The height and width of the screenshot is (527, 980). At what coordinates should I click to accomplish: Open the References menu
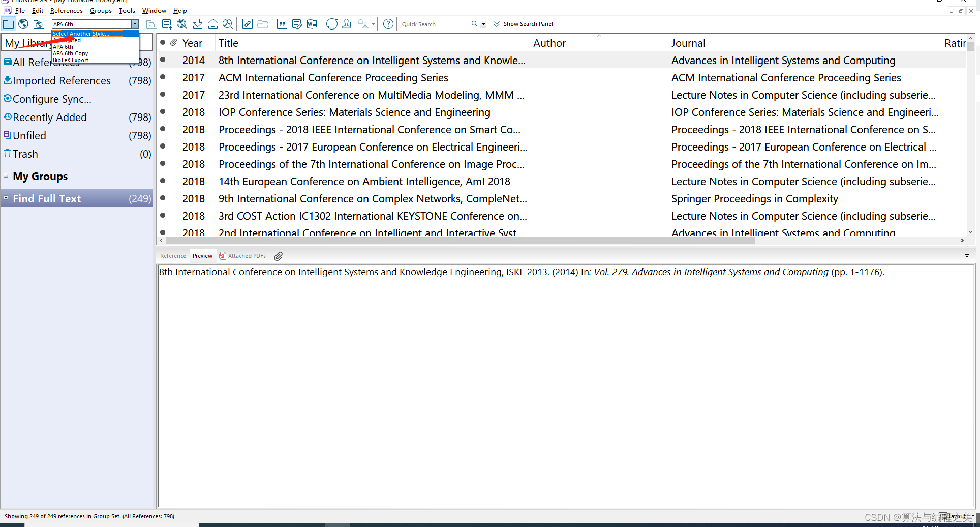click(67, 10)
